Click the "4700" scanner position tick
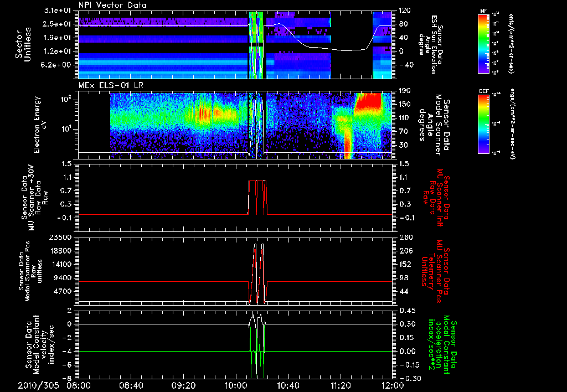The height and width of the screenshot is (392, 567). 62,291
